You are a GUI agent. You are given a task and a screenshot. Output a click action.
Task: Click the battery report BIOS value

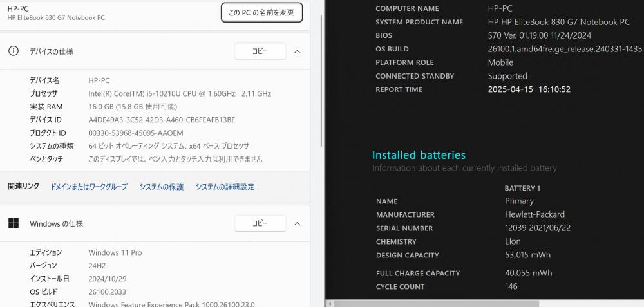539,35
